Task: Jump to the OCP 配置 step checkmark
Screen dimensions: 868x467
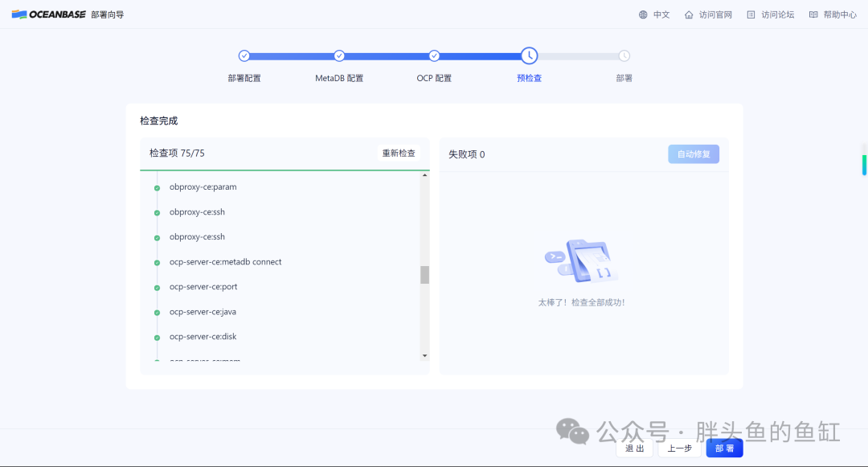Action: coord(435,56)
